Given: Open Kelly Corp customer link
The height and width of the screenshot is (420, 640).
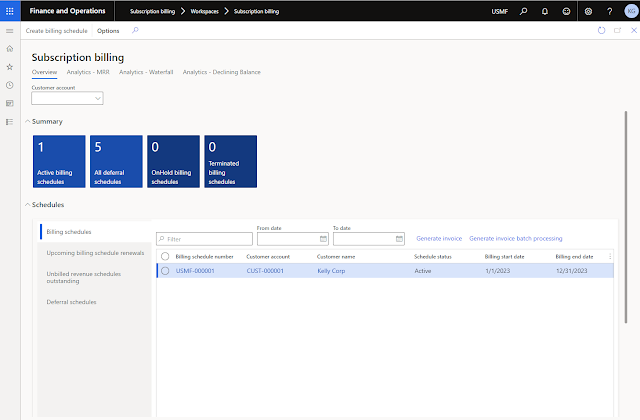Looking at the screenshot, I should pos(331,271).
